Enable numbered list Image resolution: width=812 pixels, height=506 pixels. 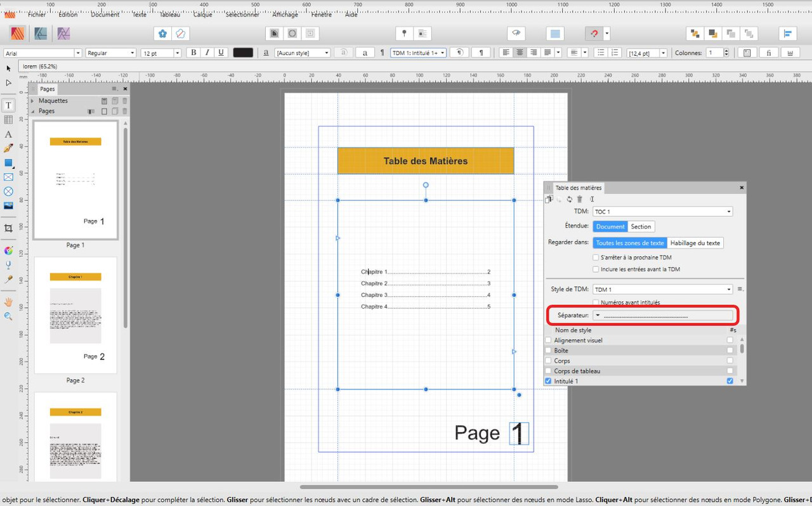(x=615, y=53)
